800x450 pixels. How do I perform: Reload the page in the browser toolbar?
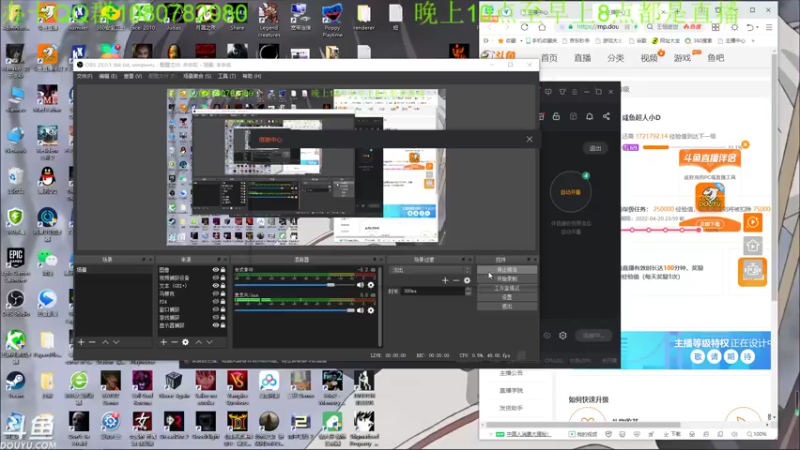[x=524, y=27]
